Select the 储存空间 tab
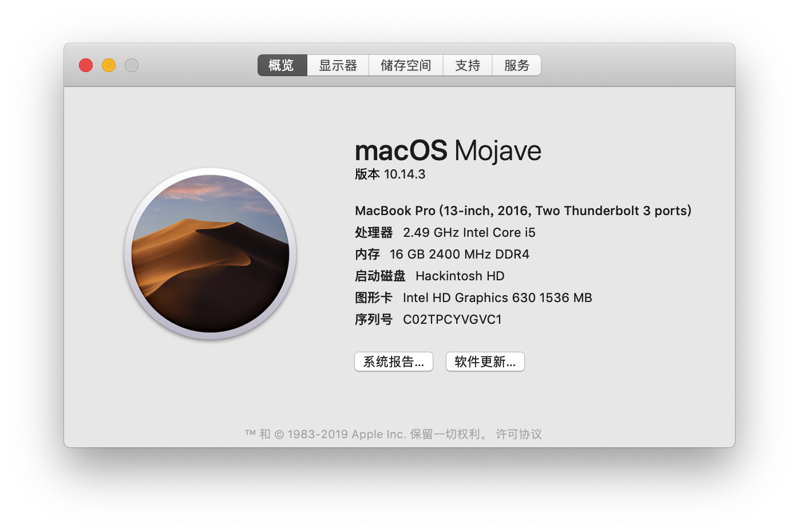Screen dimensions: 799x532 (406, 65)
